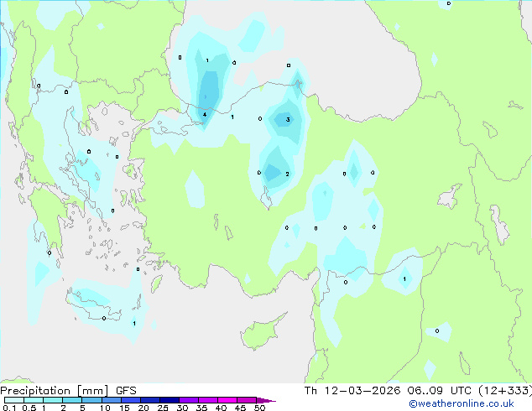Viewport: 532px width, 411px height.
Task: Click the '0.1' legend scale label
Action: point(9,408)
